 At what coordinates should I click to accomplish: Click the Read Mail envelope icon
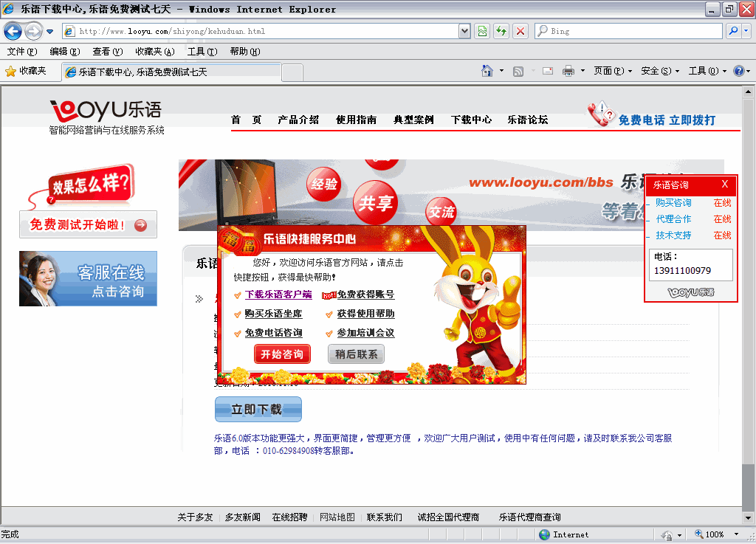point(548,72)
